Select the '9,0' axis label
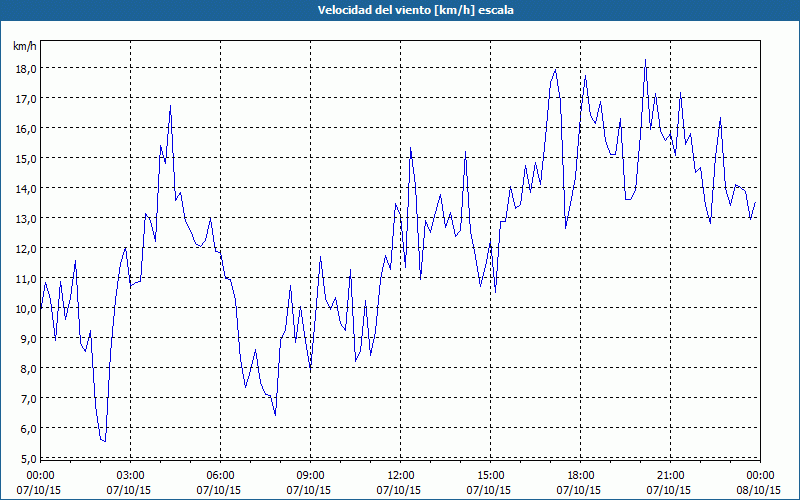The image size is (800, 500). pyautogui.click(x=28, y=339)
